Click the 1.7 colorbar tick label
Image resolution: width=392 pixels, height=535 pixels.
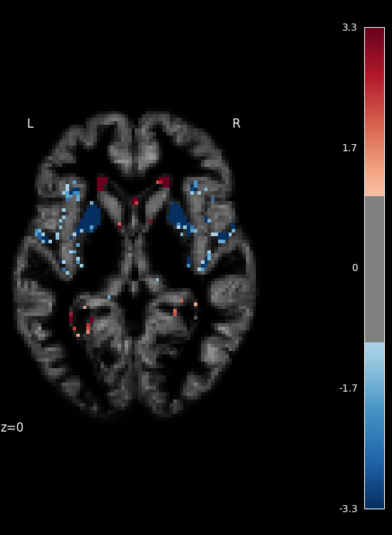349,148
